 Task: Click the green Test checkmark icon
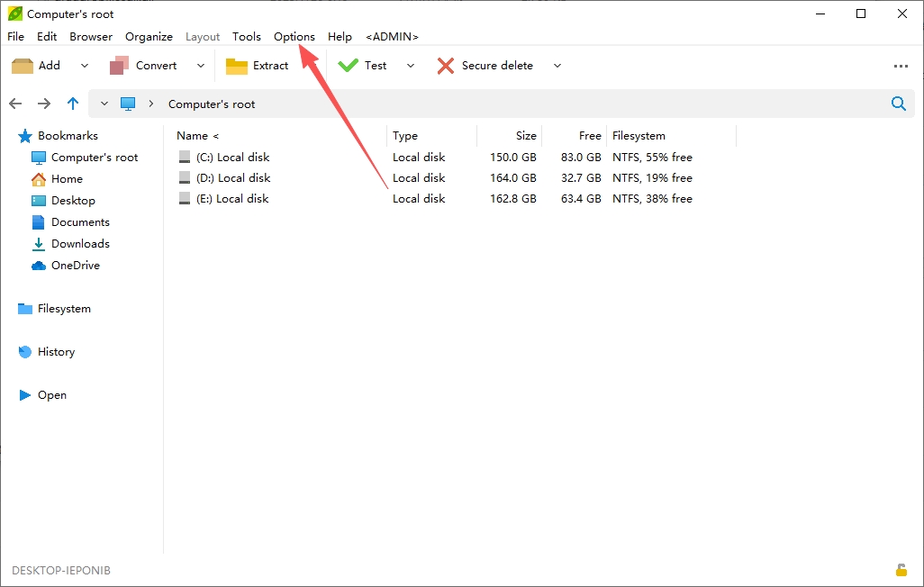pos(348,66)
